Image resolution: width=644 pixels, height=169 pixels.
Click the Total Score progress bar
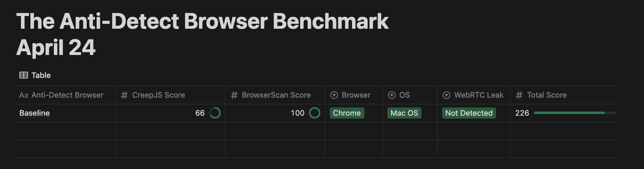tap(575, 113)
